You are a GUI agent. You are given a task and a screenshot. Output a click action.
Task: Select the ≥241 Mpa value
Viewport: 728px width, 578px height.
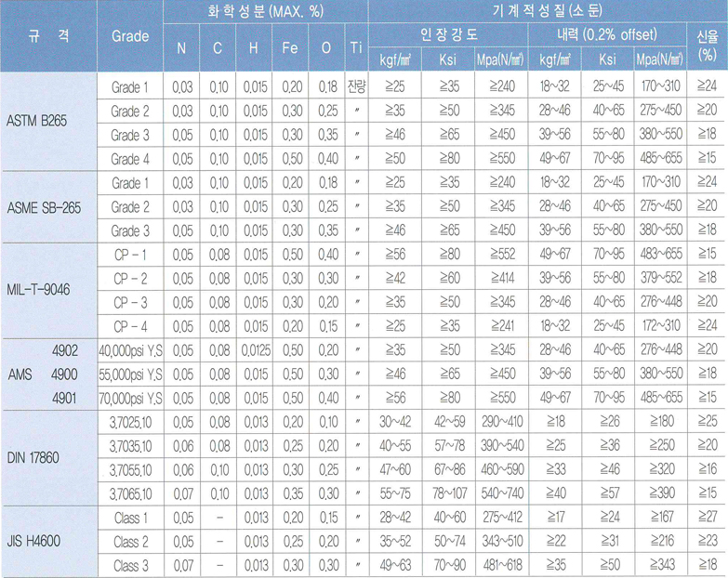coord(502,326)
